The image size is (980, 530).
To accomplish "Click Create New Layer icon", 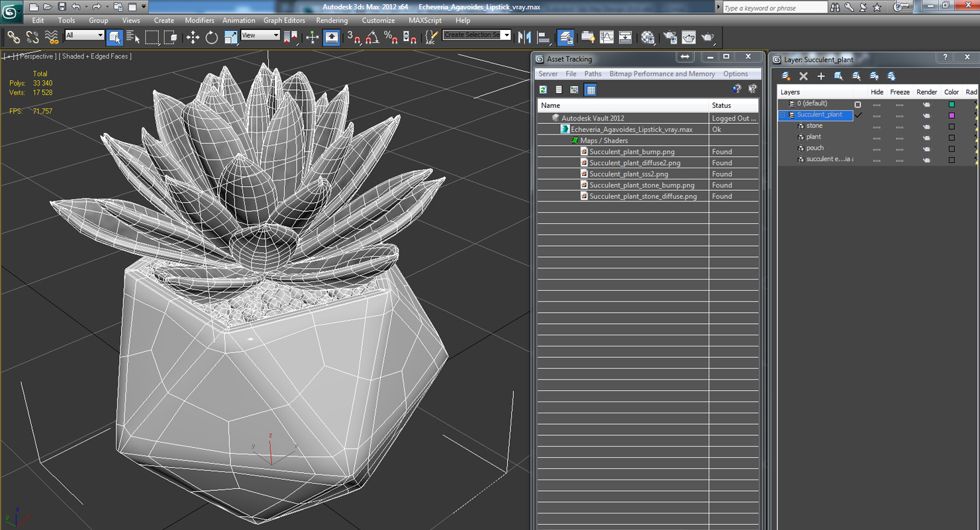I will click(786, 76).
